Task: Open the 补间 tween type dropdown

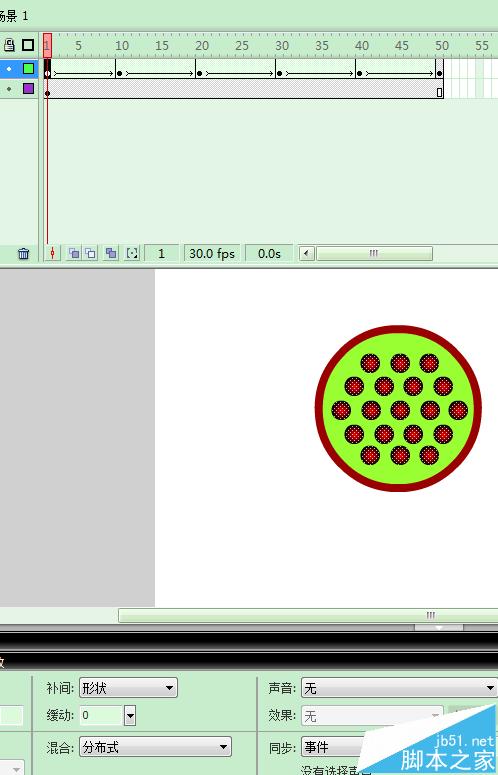Action: (x=128, y=688)
